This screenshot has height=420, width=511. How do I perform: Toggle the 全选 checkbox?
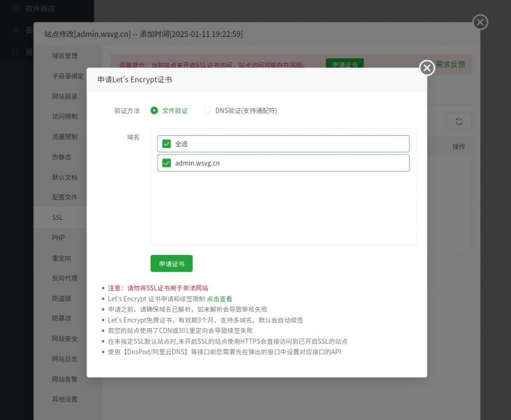tap(167, 144)
